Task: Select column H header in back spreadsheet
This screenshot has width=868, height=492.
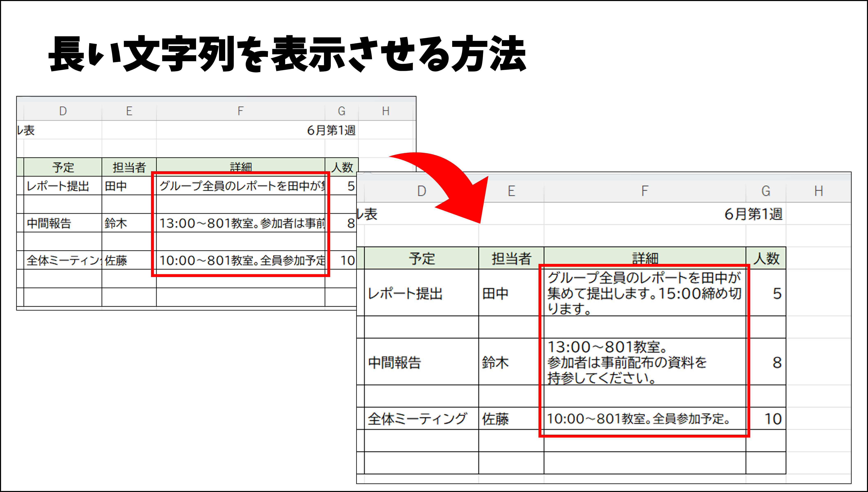Action: [x=386, y=111]
